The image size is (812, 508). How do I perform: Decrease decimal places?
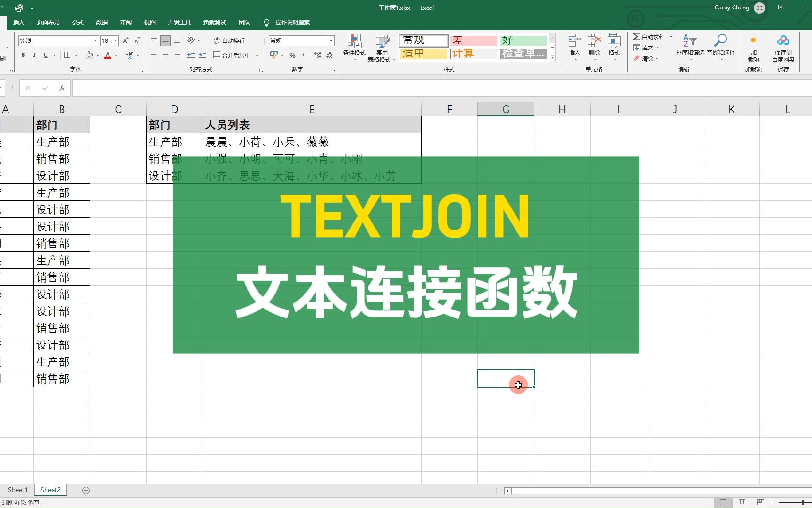[x=329, y=55]
